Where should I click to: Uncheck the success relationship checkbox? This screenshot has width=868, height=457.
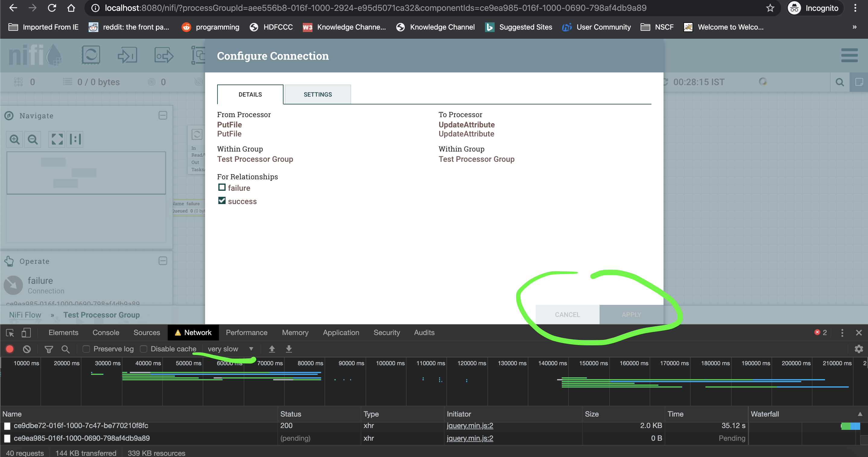click(222, 201)
